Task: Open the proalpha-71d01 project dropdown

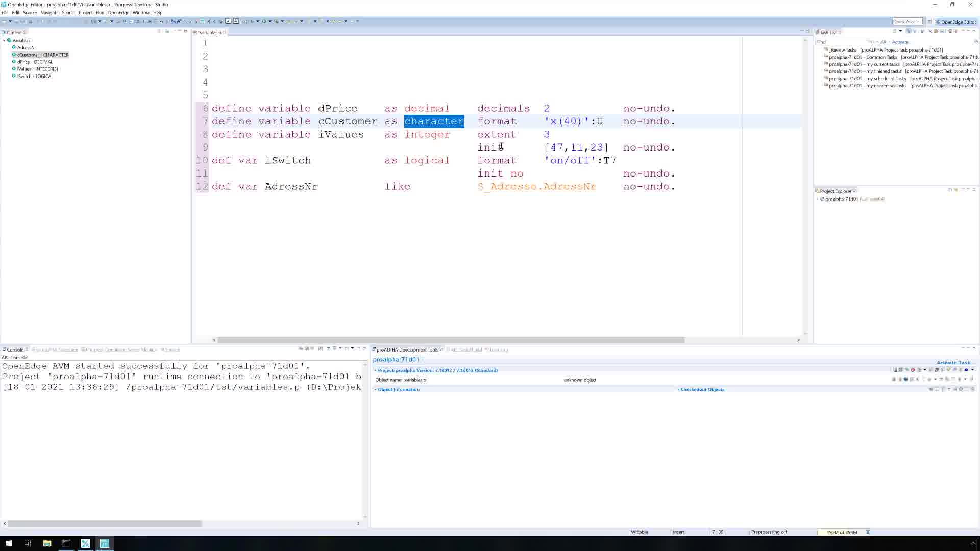Action: tap(423, 359)
